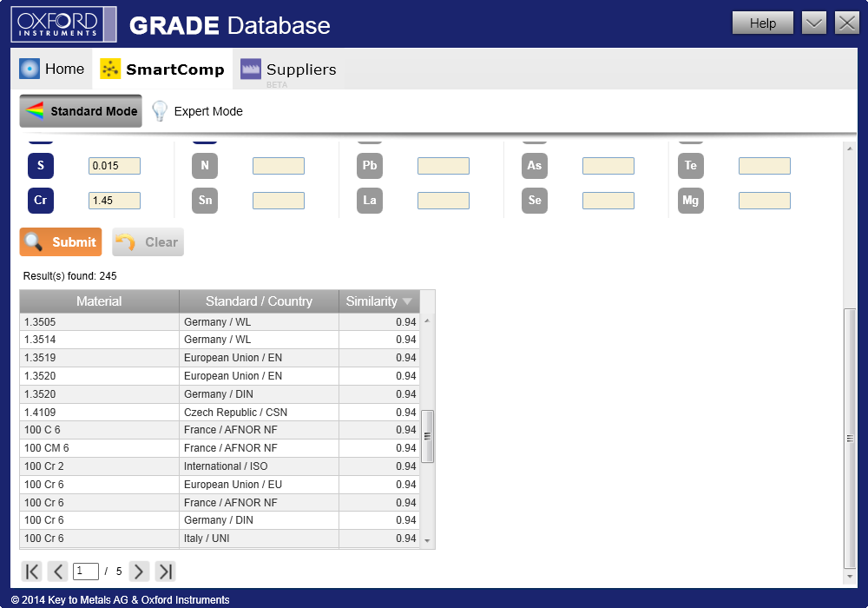The image size is (868, 608).
Task: Toggle the S element button
Action: click(41, 166)
